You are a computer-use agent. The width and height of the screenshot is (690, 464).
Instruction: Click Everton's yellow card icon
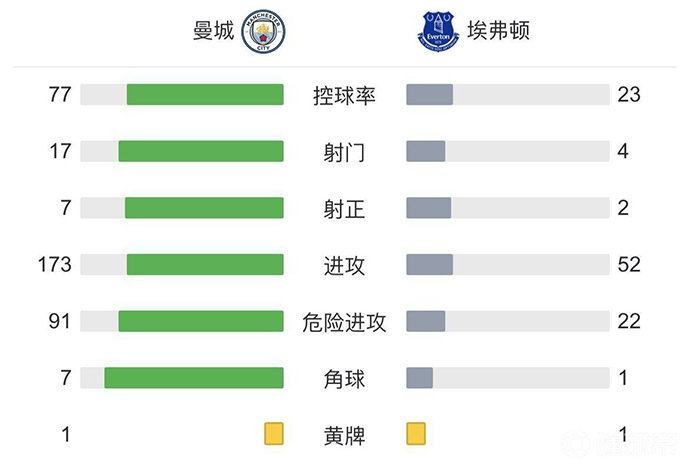pyautogui.click(x=416, y=434)
